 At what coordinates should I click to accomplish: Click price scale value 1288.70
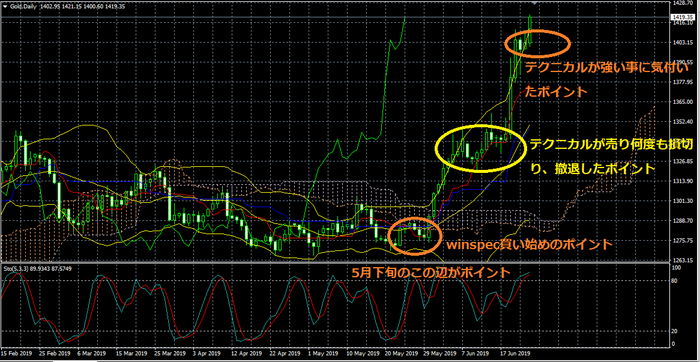pos(682,221)
